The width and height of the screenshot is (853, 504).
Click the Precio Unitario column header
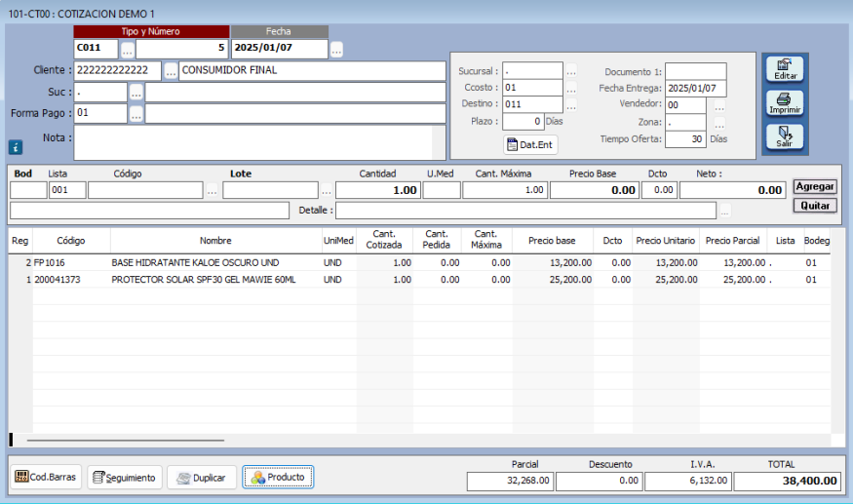tap(665, 241)
